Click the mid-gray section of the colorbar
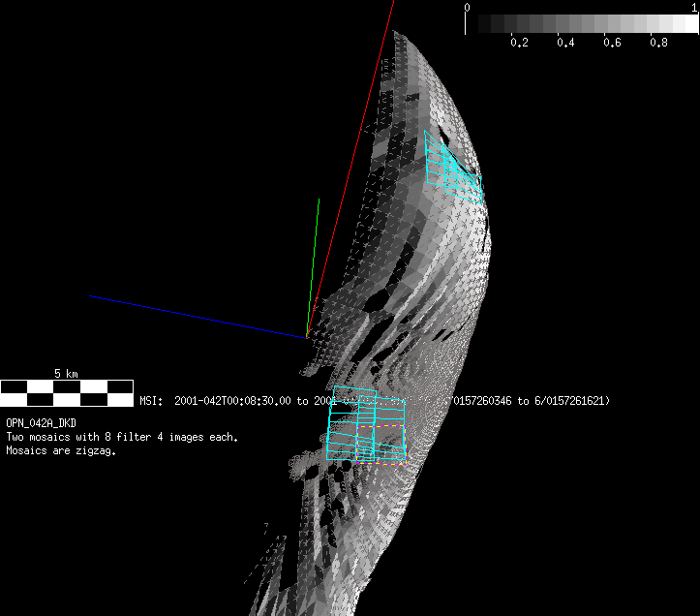This screenshot has width=700, height=616. pos(581,23)
